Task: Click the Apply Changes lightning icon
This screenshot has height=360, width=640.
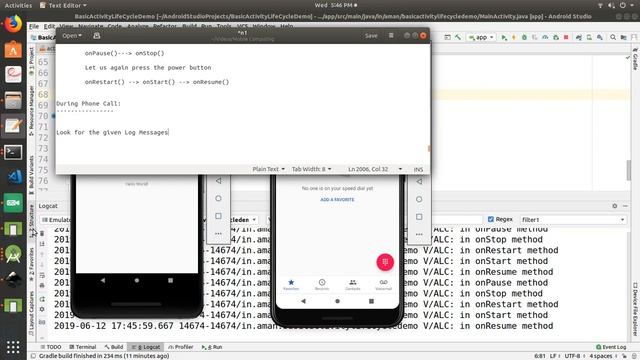Action: tap(514, 37)
